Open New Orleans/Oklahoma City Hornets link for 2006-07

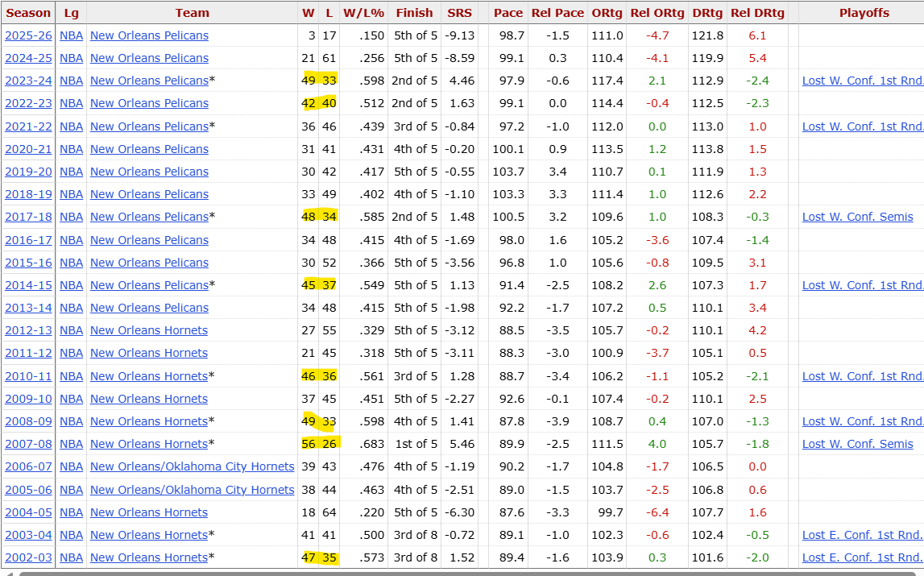click(192, 466)
